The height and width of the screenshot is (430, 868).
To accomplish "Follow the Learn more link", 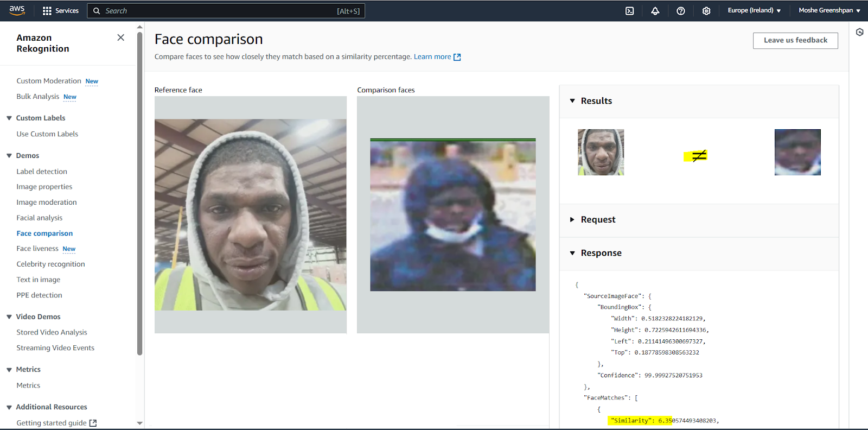I will [x=432, y=57].
